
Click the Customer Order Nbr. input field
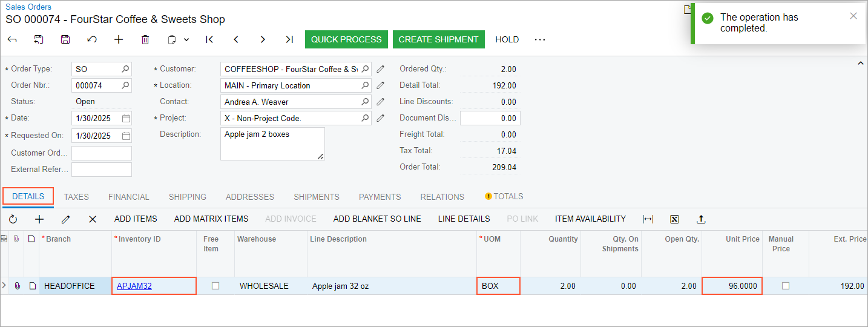[x=102, y=153]
